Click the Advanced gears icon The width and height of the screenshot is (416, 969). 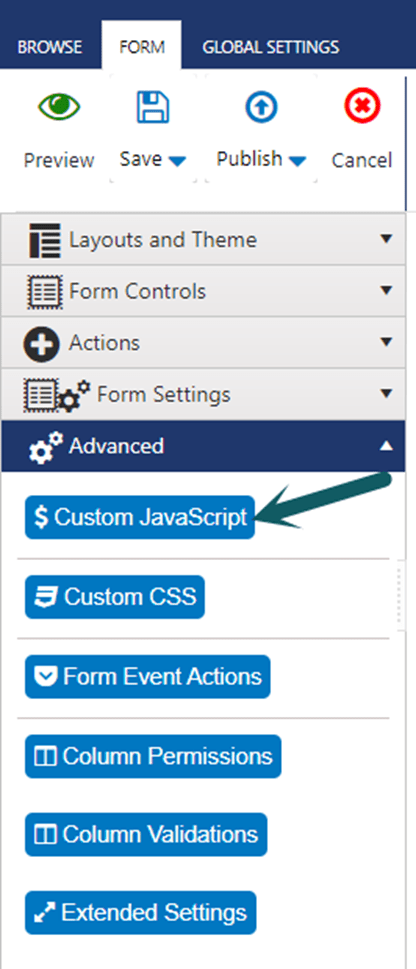click(x=46, y=447)
